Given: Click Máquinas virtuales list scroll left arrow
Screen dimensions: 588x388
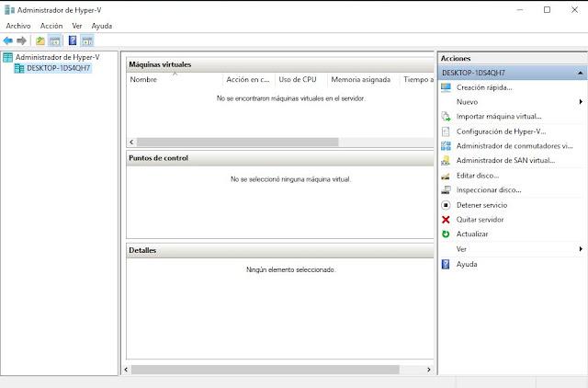Looking at the screenshot, I should tap(131, 142).
